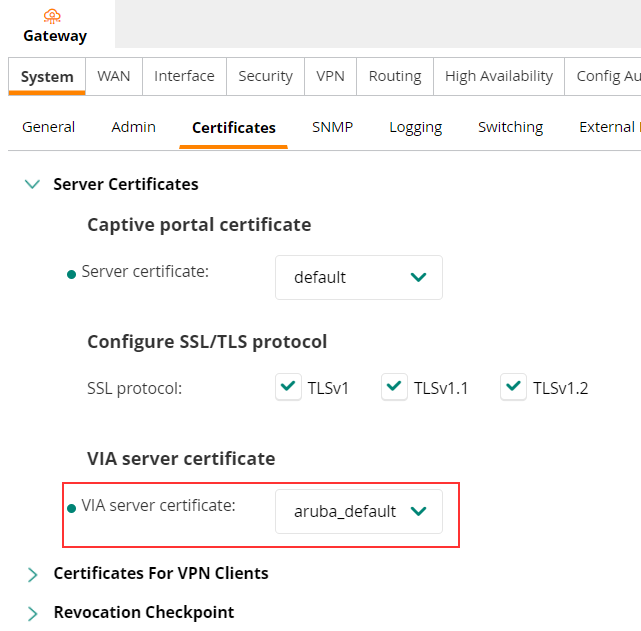The height and width of the screenshot is (631, 641).
Task: Uncheck the TLSv1 protocol checkbox
Action: pyautogui.click(x=289, y=387)
